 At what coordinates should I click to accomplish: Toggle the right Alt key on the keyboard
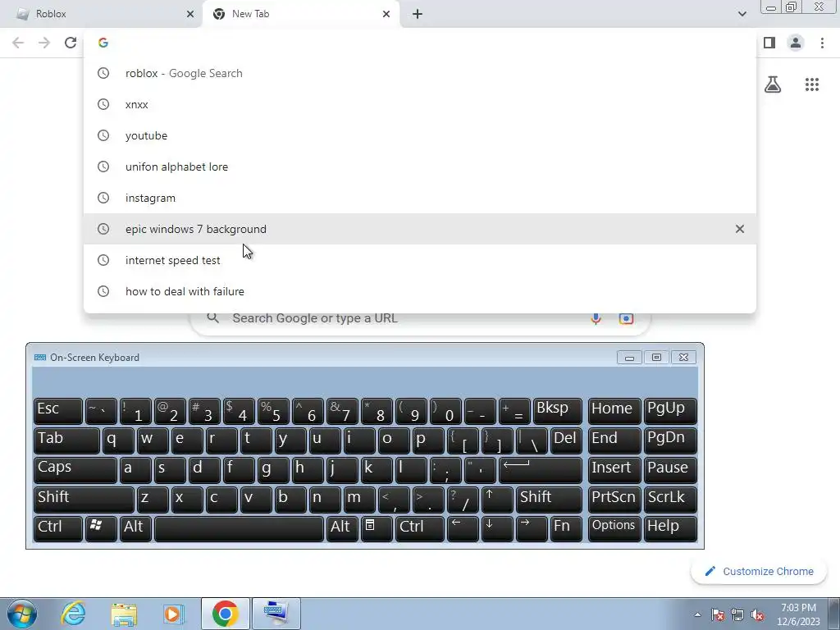tap(342, 529)
